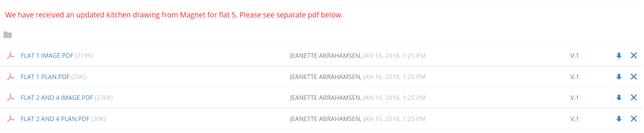Download FLAT 2 AND 4 PLAN.PDF via arrow
644x133 pixels.
(619, 119)
